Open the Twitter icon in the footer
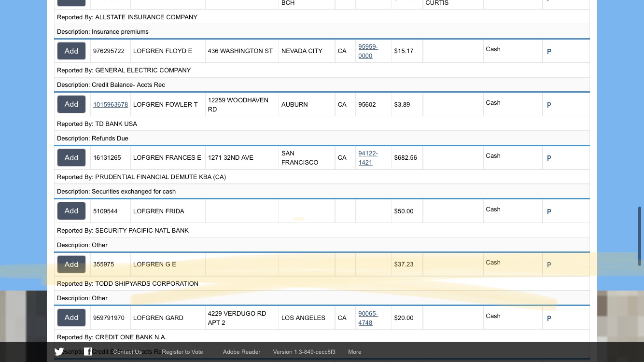 (x=59, y=351)
